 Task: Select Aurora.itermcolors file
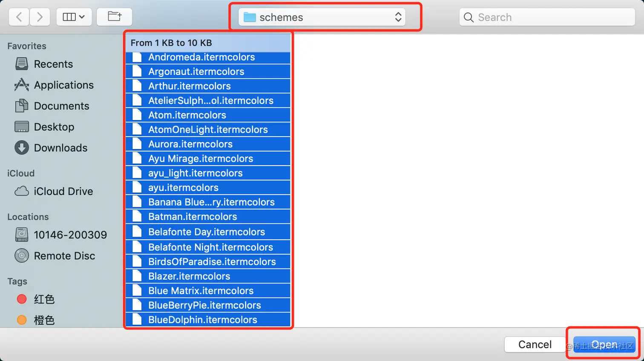208,144
